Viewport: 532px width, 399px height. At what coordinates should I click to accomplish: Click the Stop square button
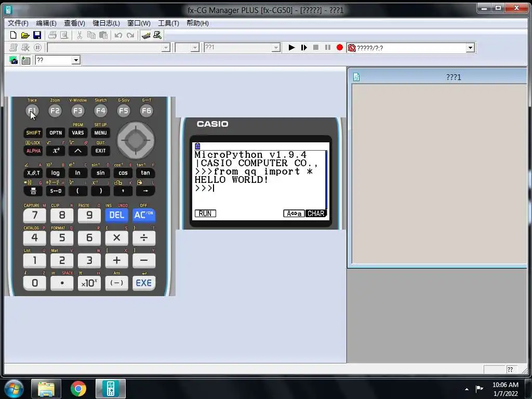[315, 47]
